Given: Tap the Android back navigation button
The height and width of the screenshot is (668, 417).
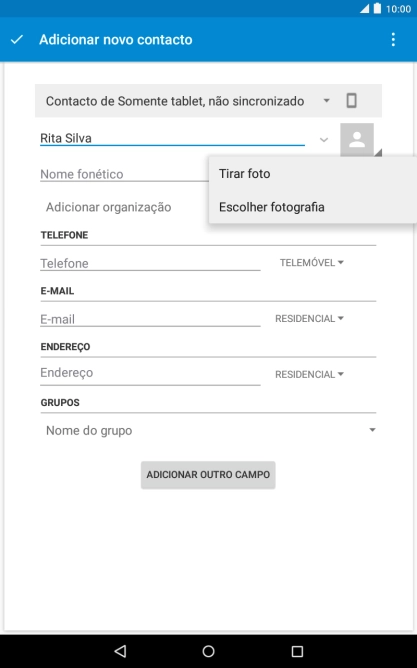Looking at the screenshot, I should 120,651.
